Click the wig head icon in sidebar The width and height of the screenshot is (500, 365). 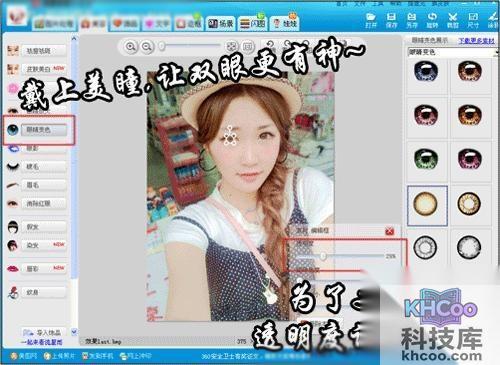tap(13, 227)
